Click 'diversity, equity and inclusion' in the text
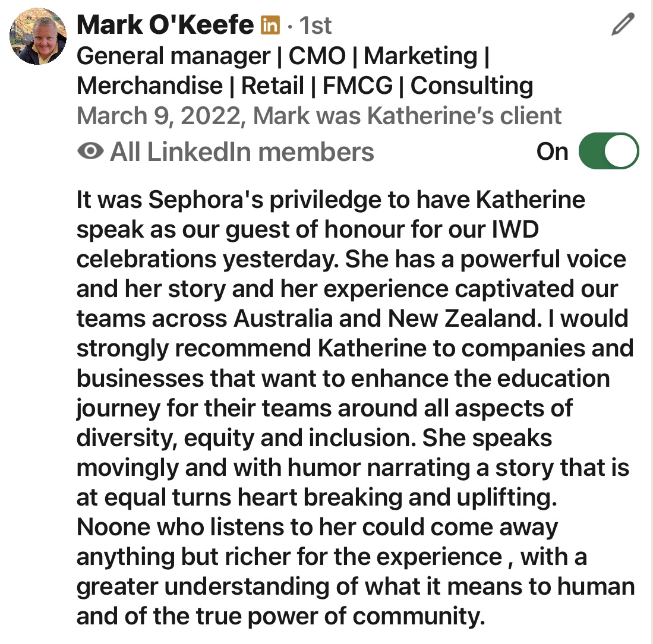This screenshot has height=644, width=653. click(246, 438)
